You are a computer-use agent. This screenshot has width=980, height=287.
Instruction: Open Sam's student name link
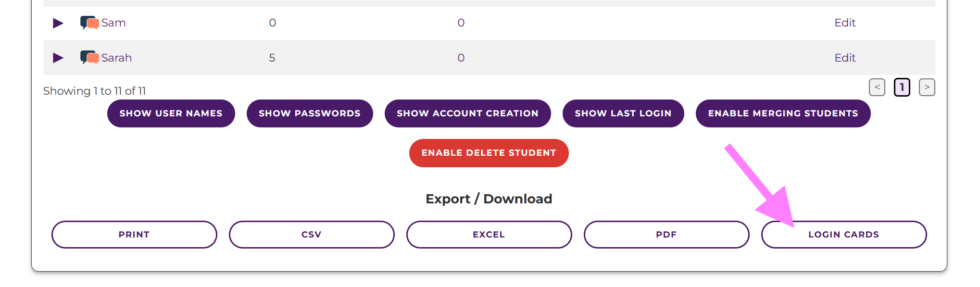pyautogui.click(x=113, y=23)
